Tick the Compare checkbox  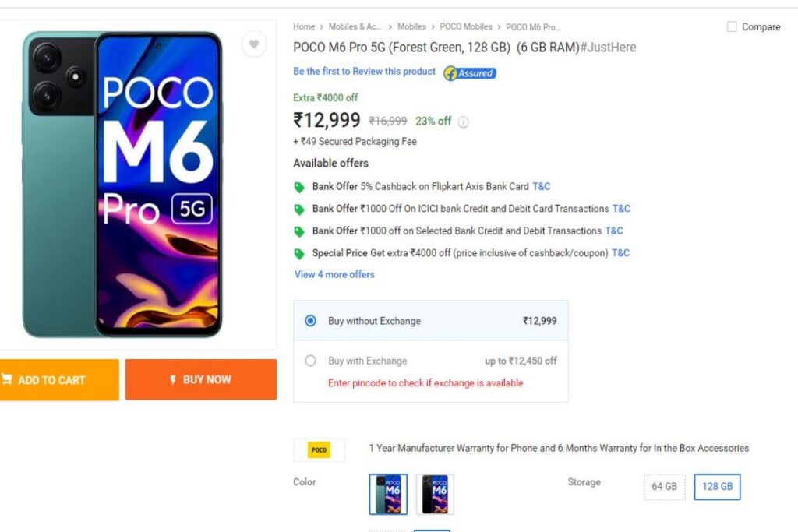[x=731, y=26]
